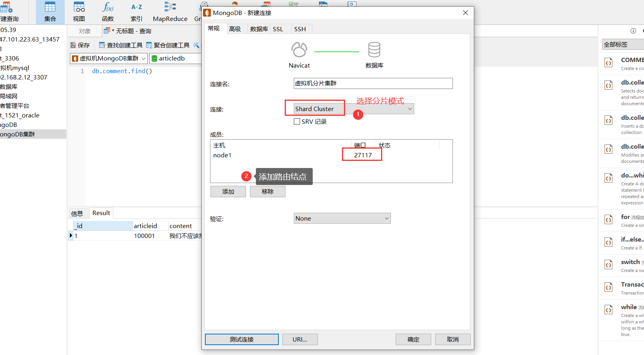The height and width of the screenshot is (355, 644).
Task: Open the articledb database dropdown
Action: (x=176, y=59)
